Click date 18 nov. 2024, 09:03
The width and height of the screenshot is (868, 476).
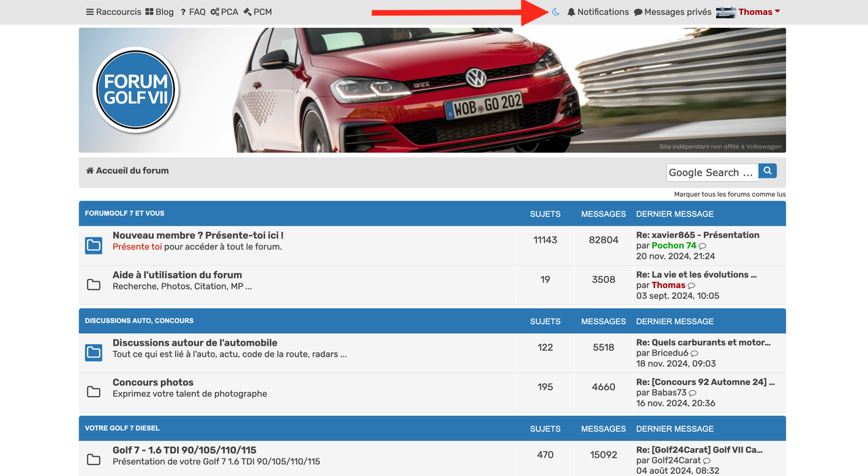(x=676, y=363)
